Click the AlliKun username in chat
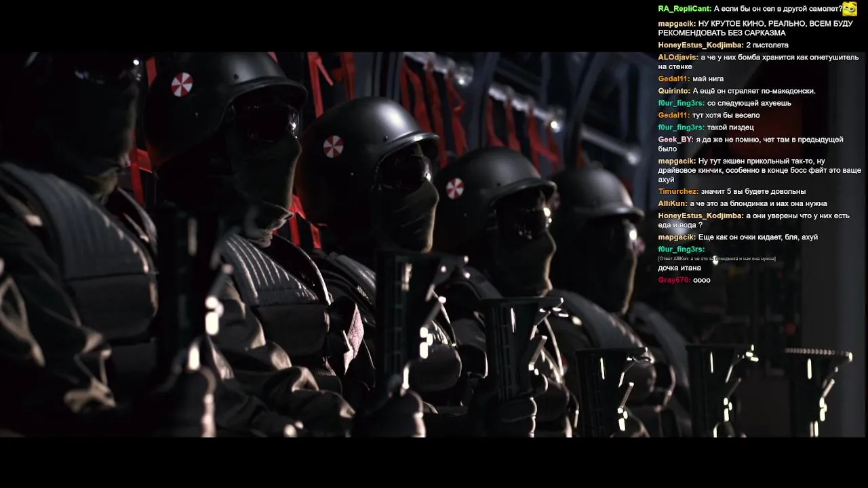The image size is (868, 488). (673, 204)
